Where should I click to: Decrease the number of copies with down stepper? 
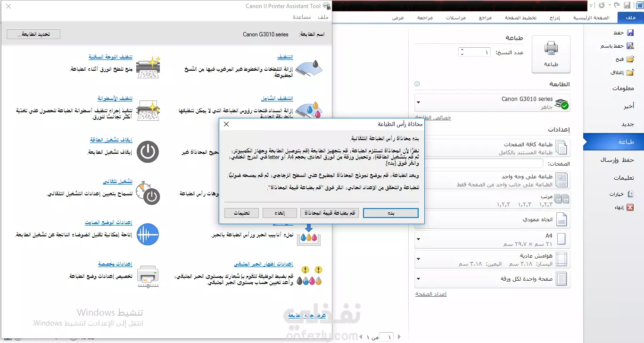click(462, 54)
